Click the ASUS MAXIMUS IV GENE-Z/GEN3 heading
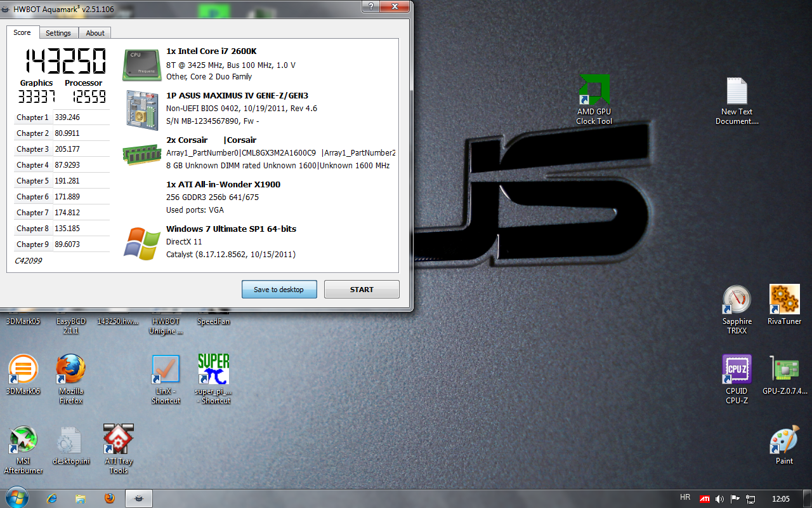The image size is (812, 508). pyautogui.click(x=237, y=96)
